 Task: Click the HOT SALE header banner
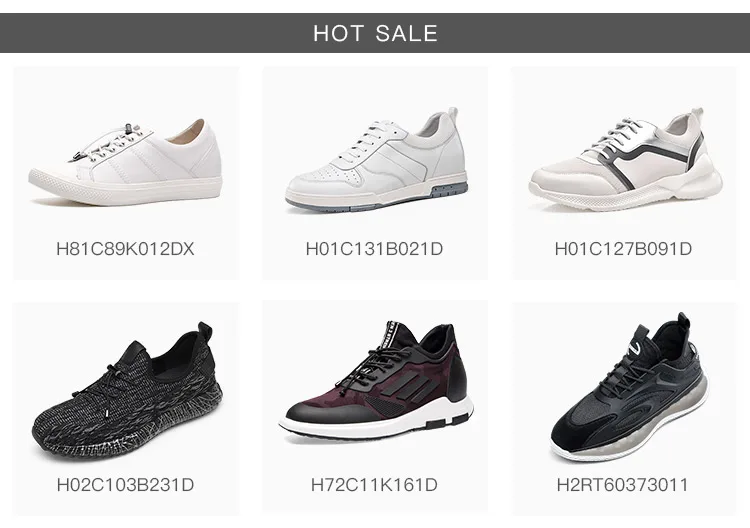[x=375, y=33]
